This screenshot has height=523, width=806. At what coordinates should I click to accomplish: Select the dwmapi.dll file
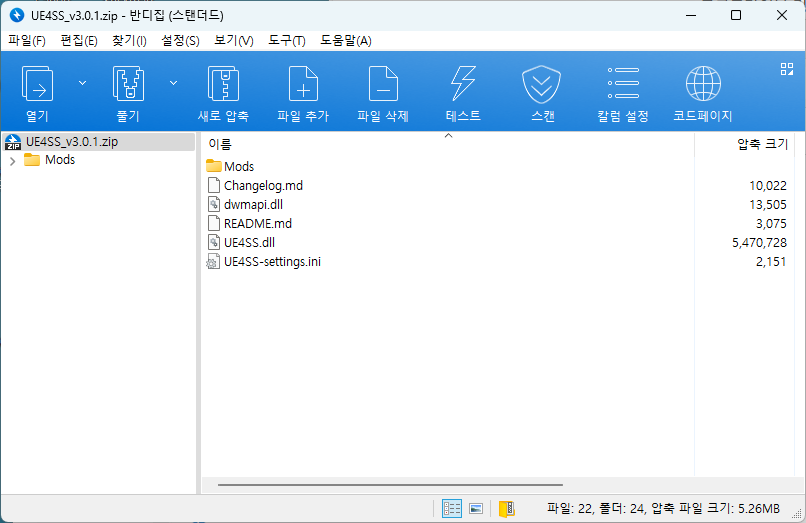tap(245, 205)
